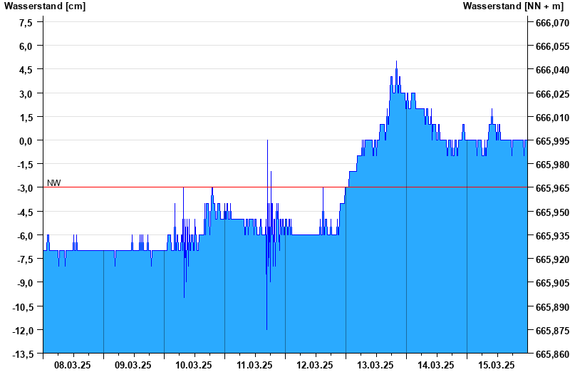This screenshot has height=392, width=570.
Task: Click the 665,860 value on right axis
Action: click(x=553, y=354)
